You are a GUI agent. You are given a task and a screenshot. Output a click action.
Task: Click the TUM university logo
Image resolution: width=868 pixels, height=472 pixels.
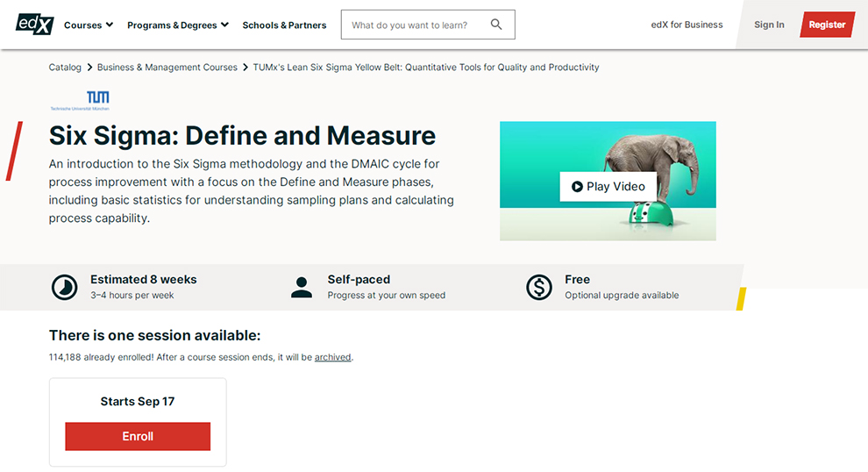pos(80,100)
